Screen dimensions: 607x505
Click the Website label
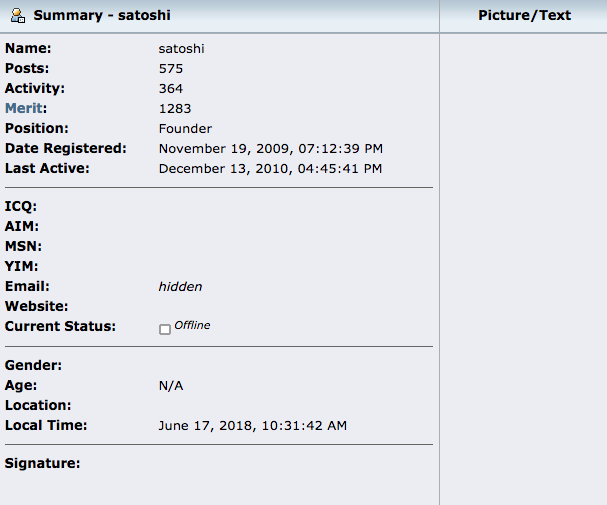(x=36, y=306)
